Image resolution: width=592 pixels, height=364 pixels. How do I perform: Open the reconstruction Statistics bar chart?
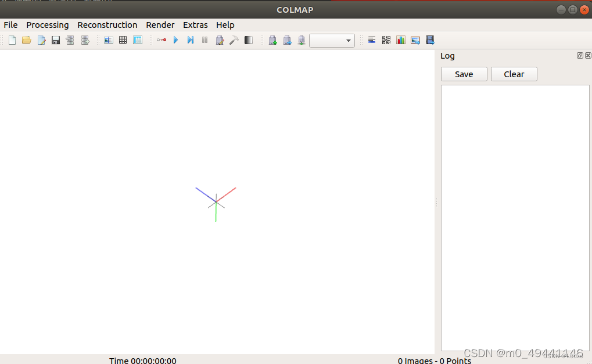401,39
